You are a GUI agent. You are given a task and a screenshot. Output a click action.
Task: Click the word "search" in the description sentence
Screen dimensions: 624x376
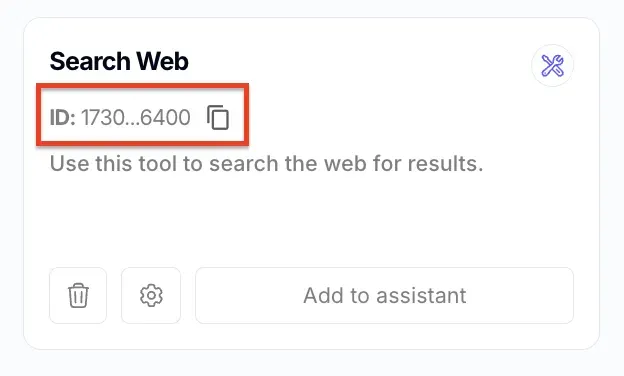[244, 164]
